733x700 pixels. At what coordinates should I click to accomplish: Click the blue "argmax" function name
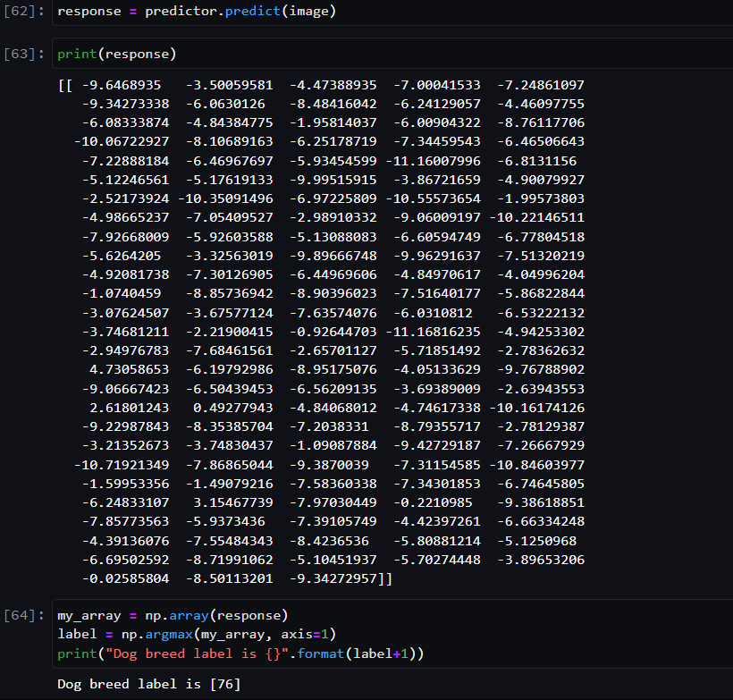[x=169, y=634]
